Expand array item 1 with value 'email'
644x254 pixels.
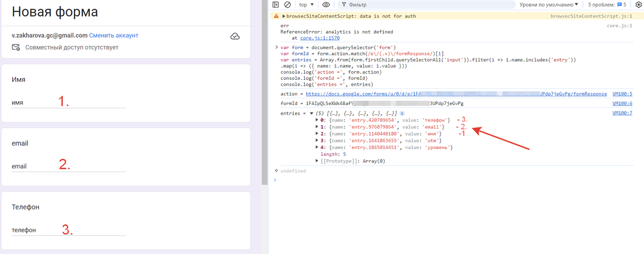(317, 127)
